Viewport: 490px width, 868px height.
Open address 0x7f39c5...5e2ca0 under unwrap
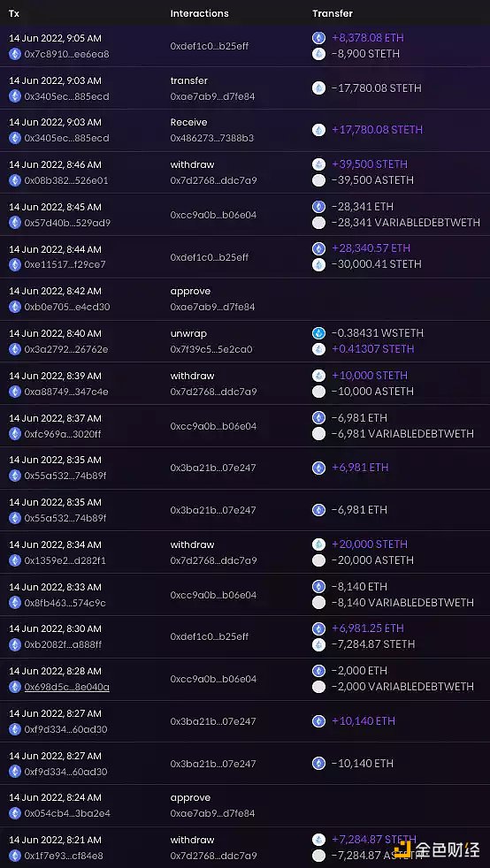(211, 349)
